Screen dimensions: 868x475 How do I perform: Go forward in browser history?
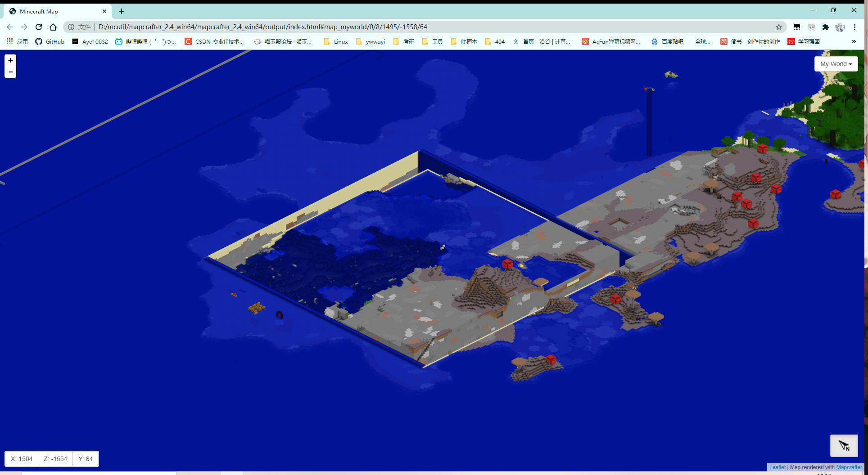(24, 27)
